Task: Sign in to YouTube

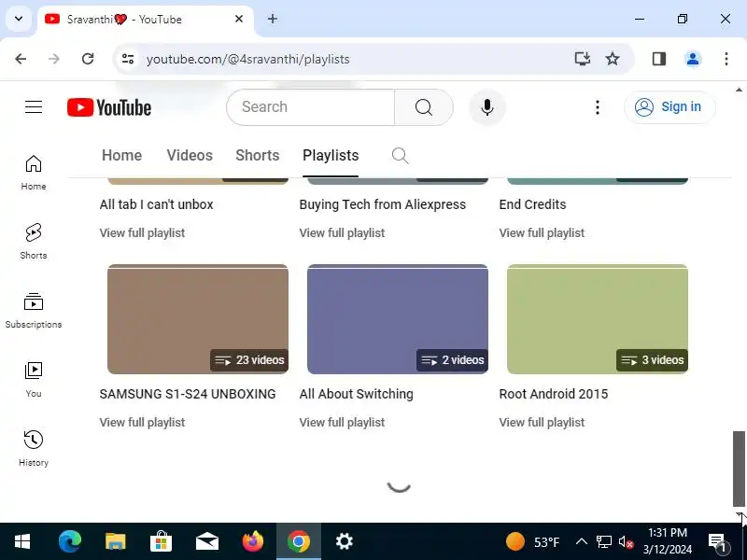Action: point(669,107)
